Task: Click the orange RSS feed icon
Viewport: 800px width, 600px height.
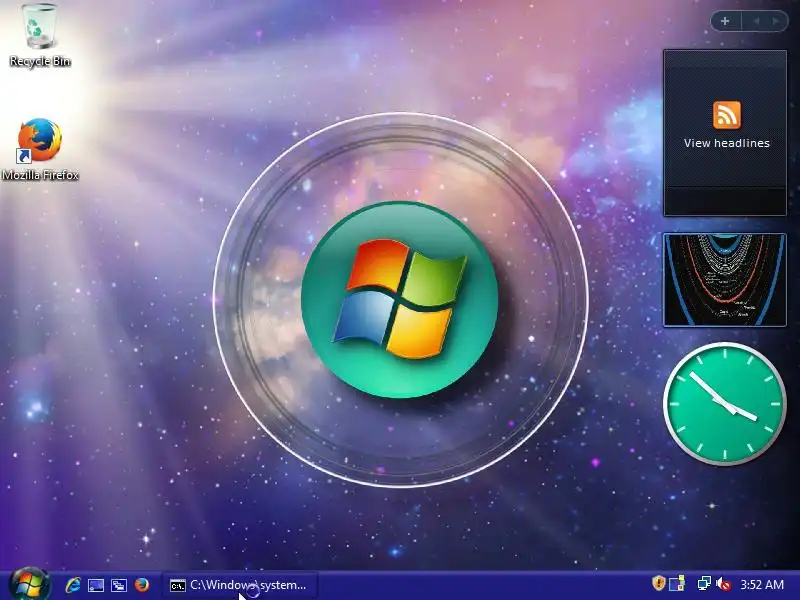Action: pyautogui.click(x=727, y=115)
